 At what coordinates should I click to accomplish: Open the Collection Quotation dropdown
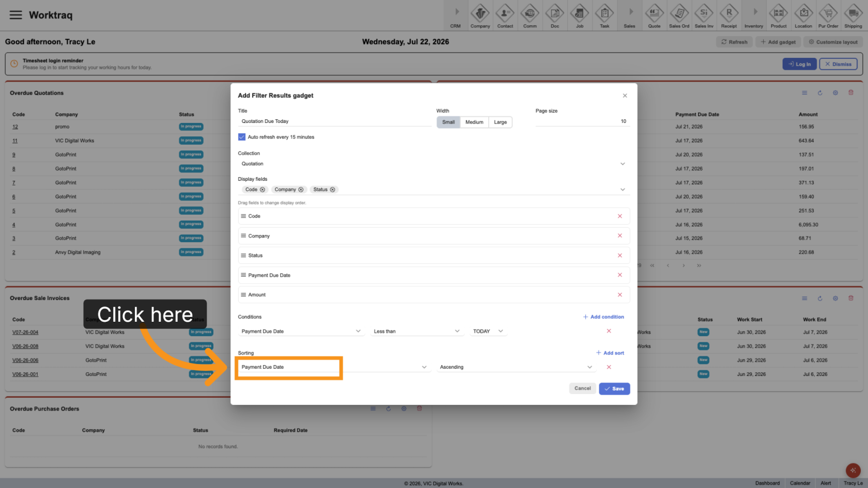coord(433,164)
